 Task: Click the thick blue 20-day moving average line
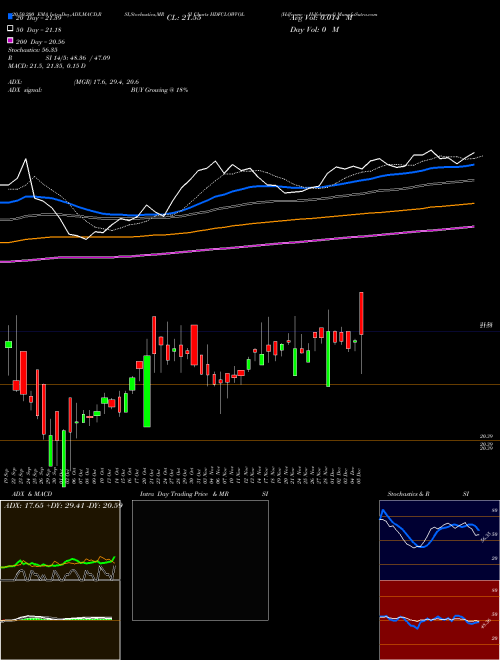point(236,191)
